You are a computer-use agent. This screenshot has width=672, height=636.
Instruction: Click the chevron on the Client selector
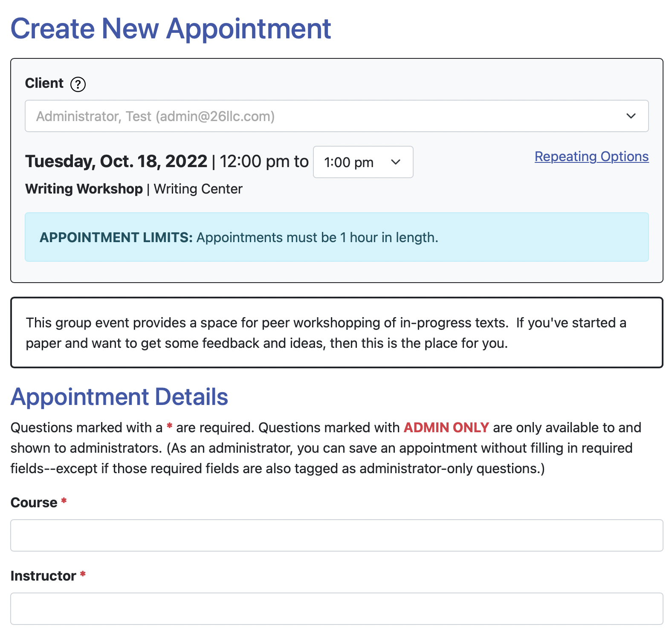(631, 116)
